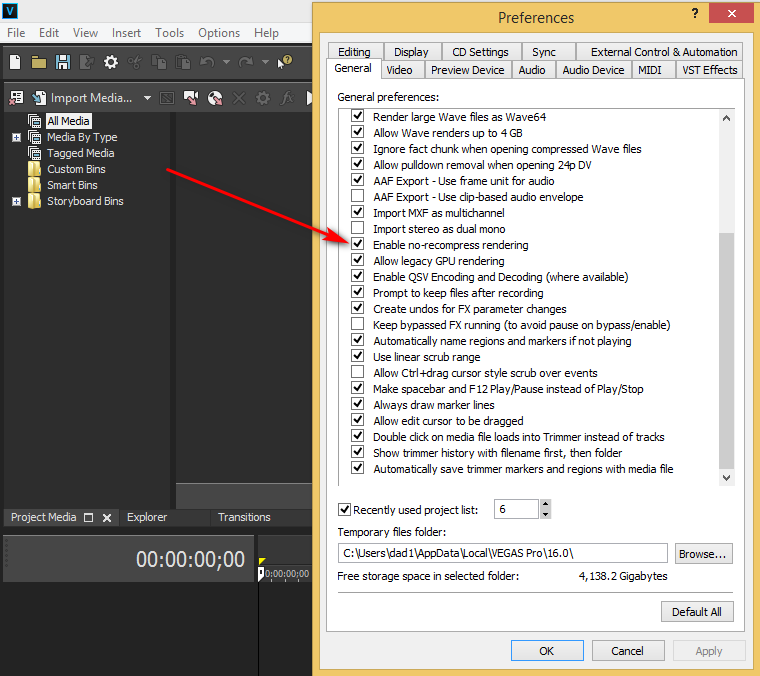Click the New project icon in Vegas toolbar
This screenshot has height=676, width=760.
(x=15, y=62)
